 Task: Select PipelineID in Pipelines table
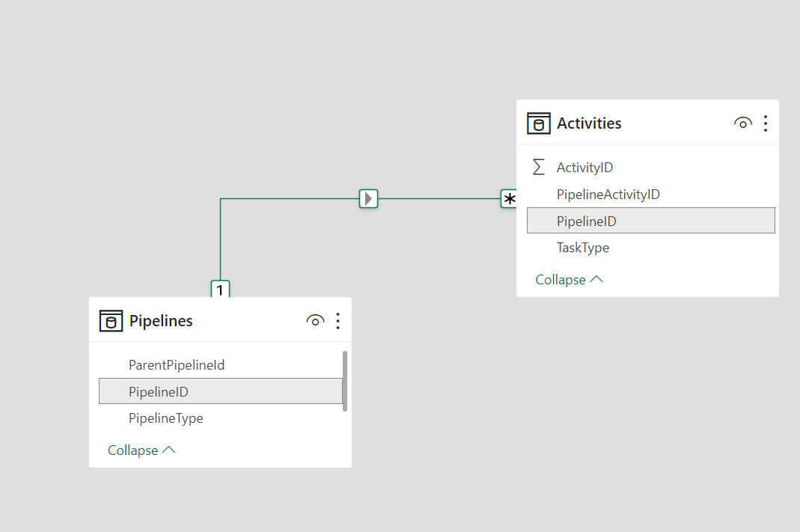tap(221, 391)
